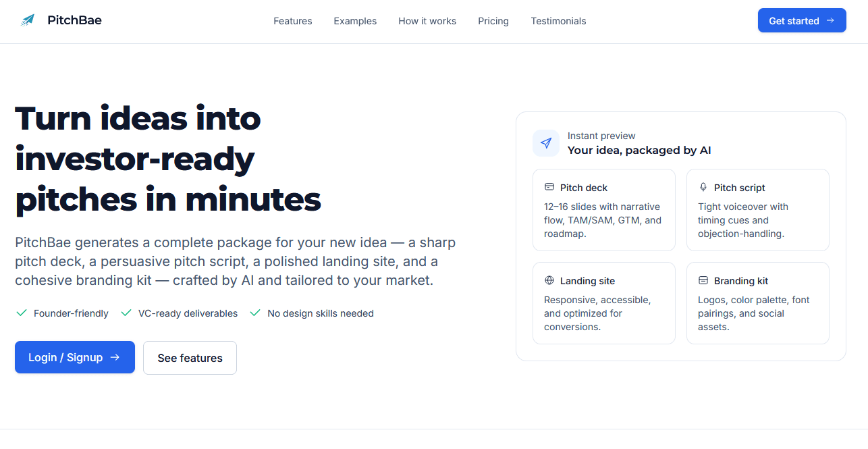Click the No design skills needed checkmark

point(255,313)
